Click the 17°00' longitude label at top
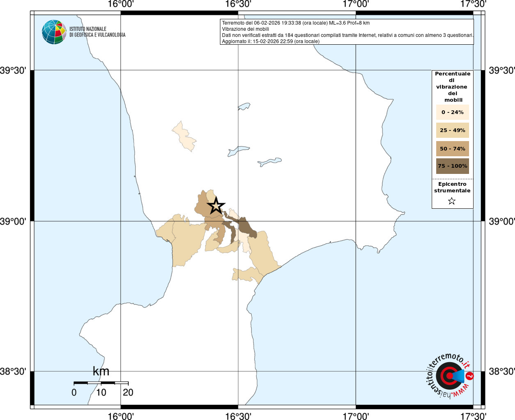This screenshot has width=515, height=420. tap(356, 4)
